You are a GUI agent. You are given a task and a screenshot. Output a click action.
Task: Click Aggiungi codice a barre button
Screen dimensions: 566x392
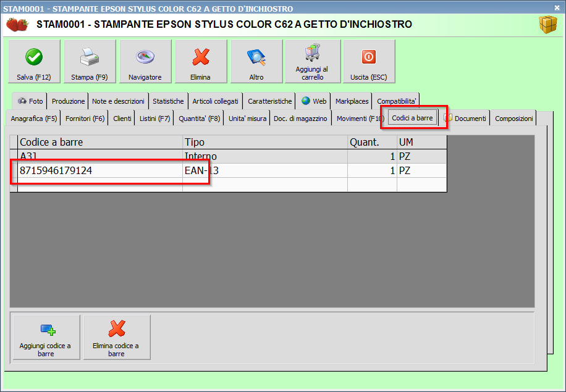[x=46, y=337]
